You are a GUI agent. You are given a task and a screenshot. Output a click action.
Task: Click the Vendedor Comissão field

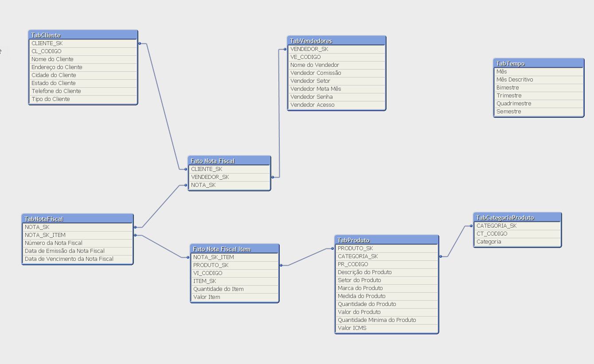[336, 73]
